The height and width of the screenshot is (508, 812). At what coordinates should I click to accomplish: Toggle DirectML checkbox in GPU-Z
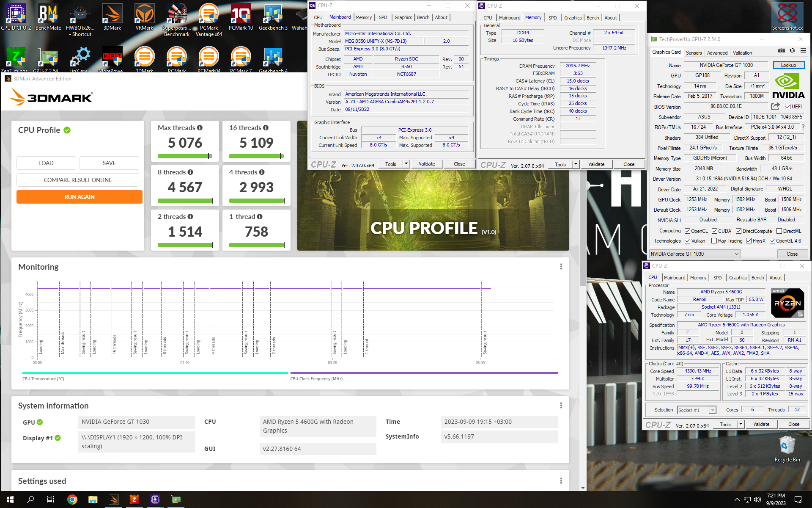tap(779, 231)
